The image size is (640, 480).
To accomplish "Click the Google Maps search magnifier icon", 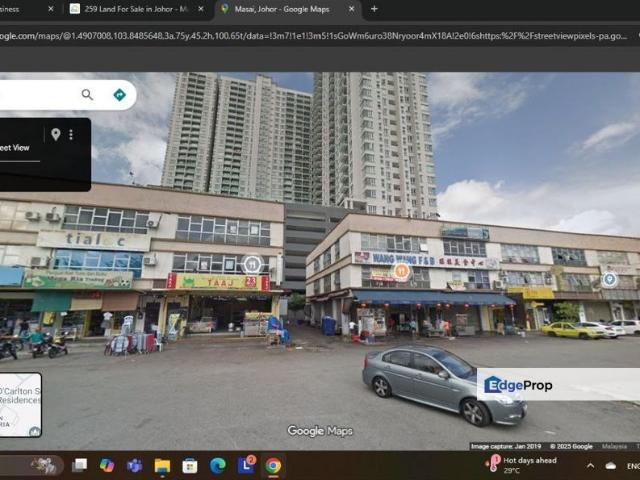I will click(x=87, y=95).
